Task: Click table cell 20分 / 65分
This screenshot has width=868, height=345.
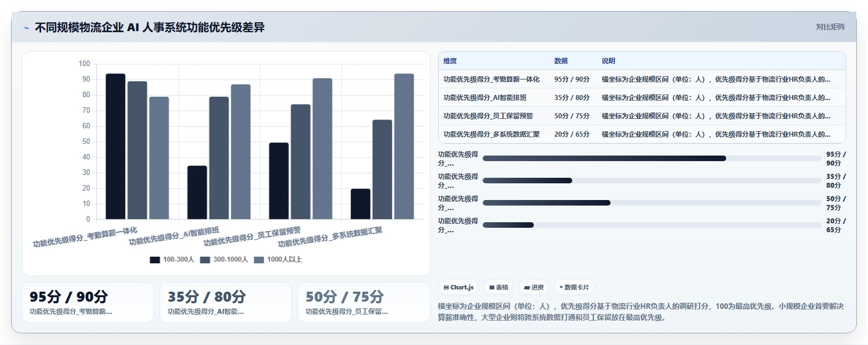Action: pyautogui.click(x=572, y=134)
